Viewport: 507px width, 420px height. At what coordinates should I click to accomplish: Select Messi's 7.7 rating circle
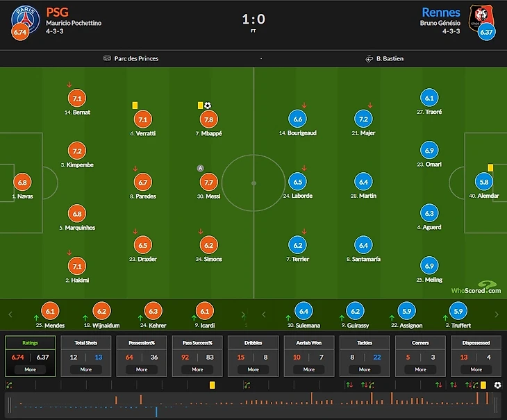click(208, 182)
